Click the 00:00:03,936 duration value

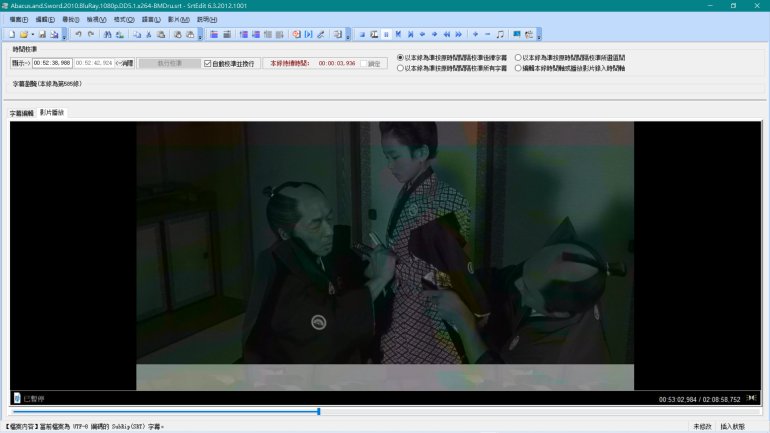[337, 64]
